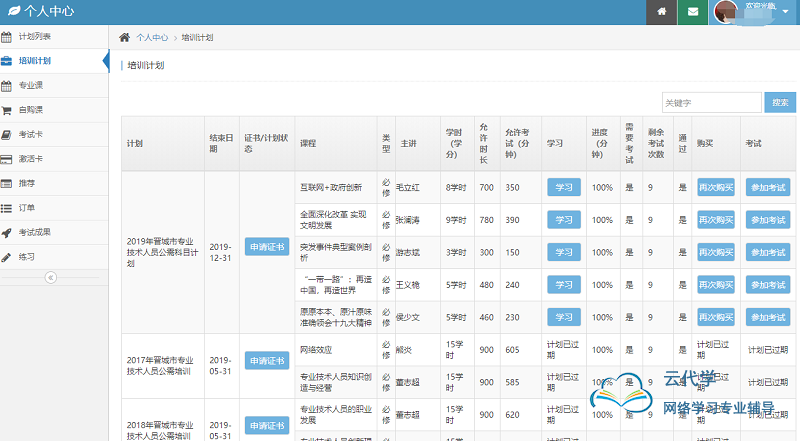Click the rocket icon beside 考试成果
The image size is (800, 441).
tap(7, 232)
